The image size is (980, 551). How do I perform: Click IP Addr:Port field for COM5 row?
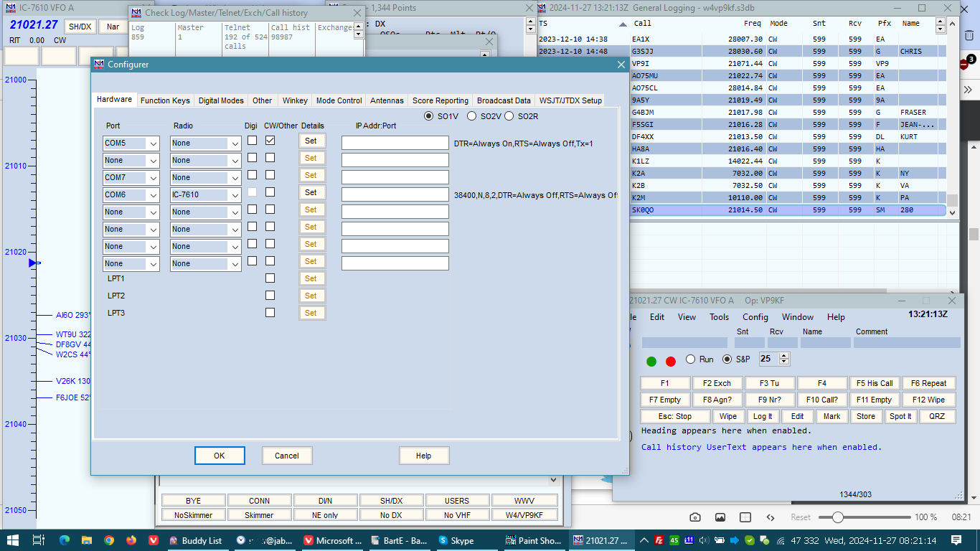tap(395, 143)
